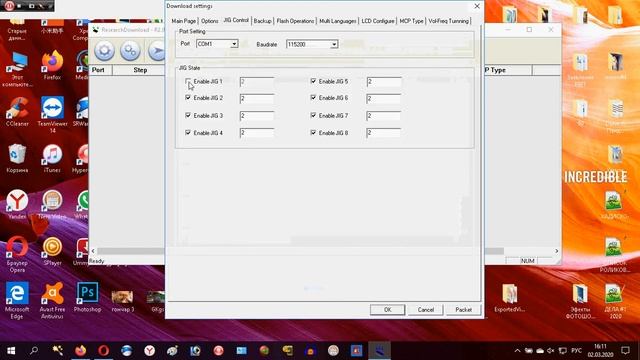Switch to Main Page tab
Screen dimensions: 640x360
184,21
